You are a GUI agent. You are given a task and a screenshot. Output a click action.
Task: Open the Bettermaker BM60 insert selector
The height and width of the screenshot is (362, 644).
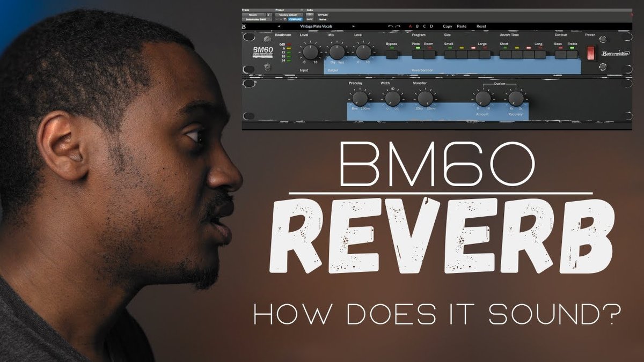(257, 19)
